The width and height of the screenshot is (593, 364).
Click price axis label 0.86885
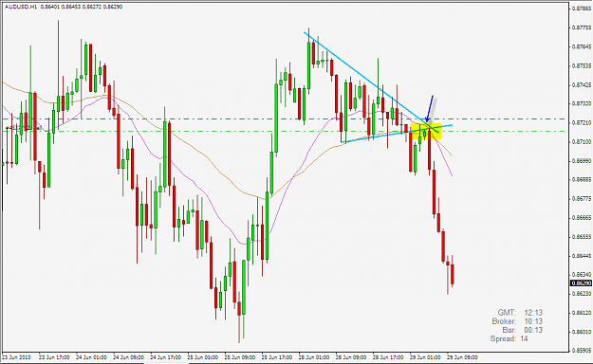coord(582,179)
